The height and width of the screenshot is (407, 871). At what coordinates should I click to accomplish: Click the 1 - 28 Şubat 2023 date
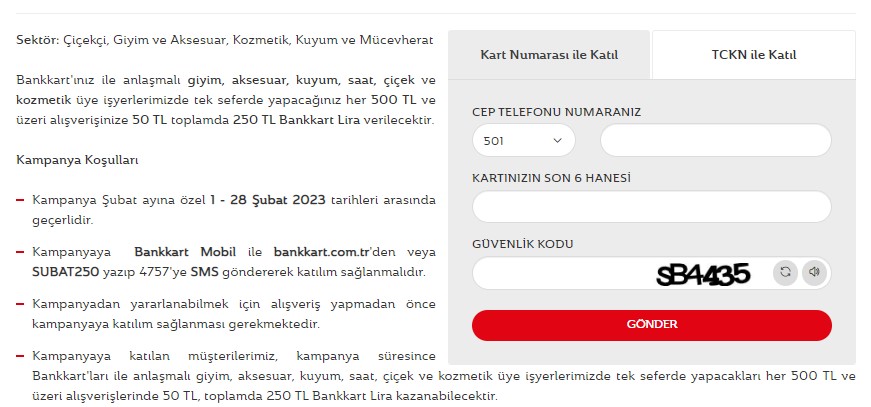[x=268, y=200]
